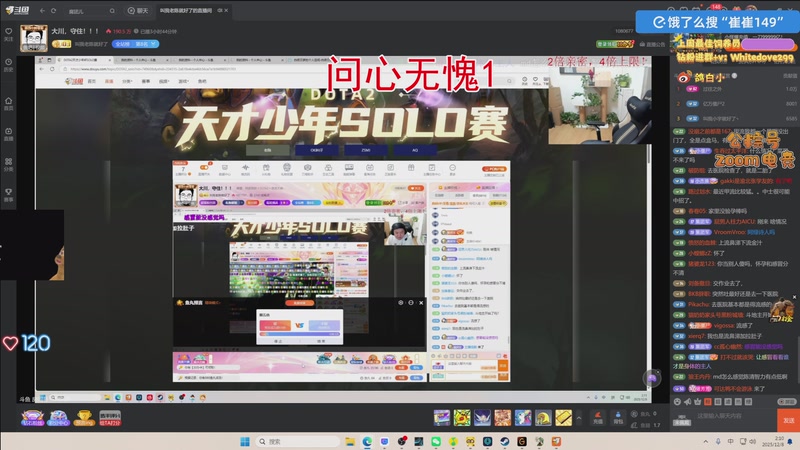Click the "vigossa" chat message username
Viewport: 800px width, 450px height.
pos(724,326)
